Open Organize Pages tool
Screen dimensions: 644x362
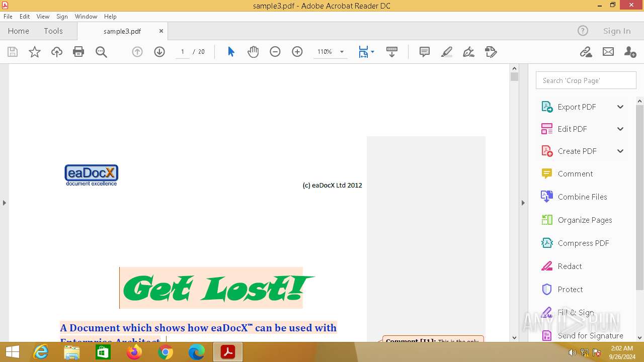(x=585, y=220)
